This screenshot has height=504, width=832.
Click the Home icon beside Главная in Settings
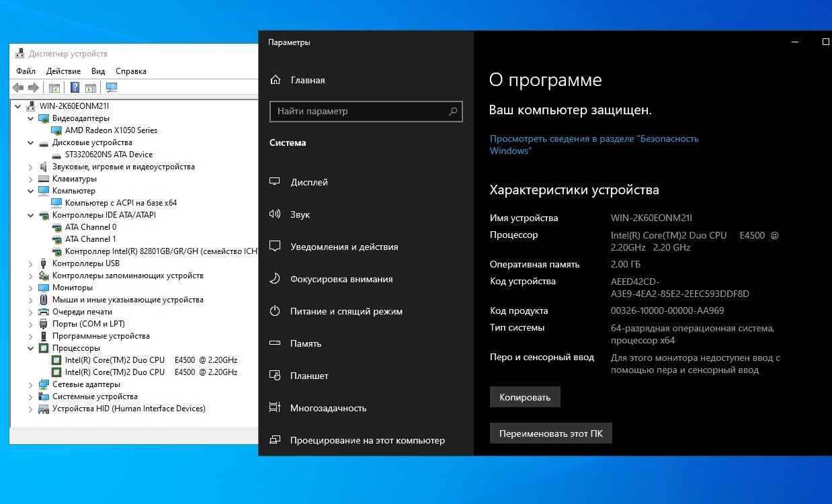(275, 80)
